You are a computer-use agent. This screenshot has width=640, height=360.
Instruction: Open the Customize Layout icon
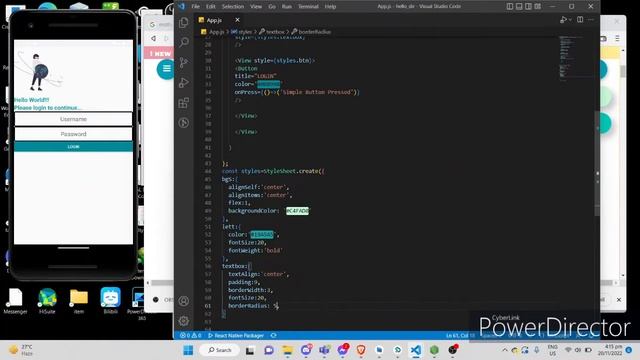pyautogui.click(x=538, y=6)
